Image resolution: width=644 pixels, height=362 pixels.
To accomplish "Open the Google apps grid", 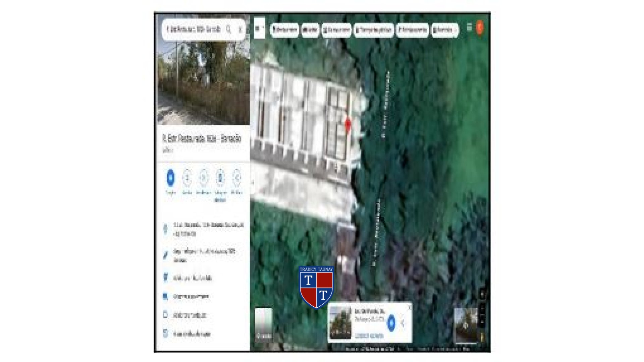I will (x=469, y=27).
